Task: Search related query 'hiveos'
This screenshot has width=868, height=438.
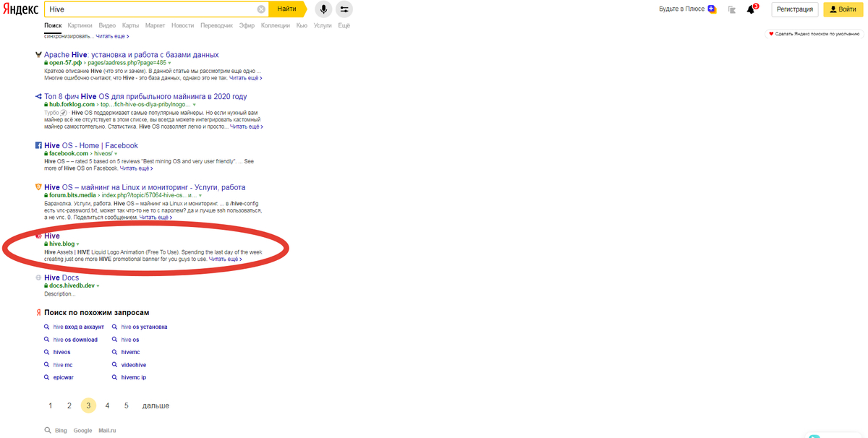Action: coord(62,352)
